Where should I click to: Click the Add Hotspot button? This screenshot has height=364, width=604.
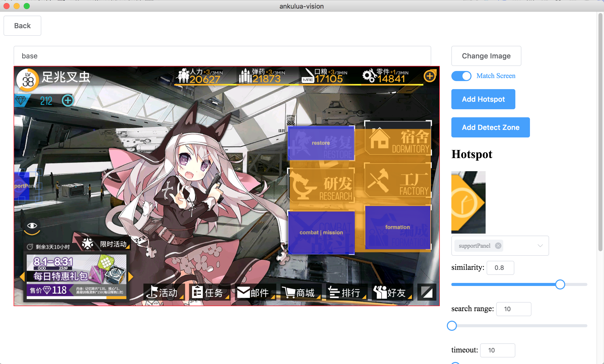483,99
